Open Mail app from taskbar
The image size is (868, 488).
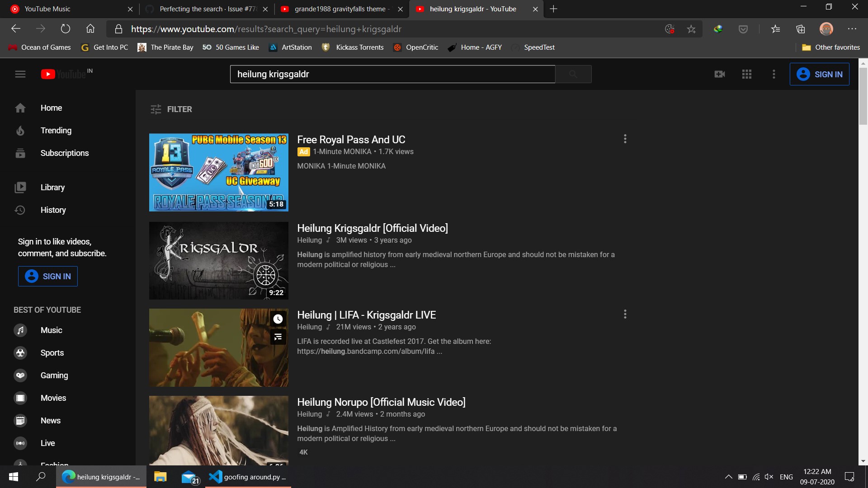coord(190,477)
